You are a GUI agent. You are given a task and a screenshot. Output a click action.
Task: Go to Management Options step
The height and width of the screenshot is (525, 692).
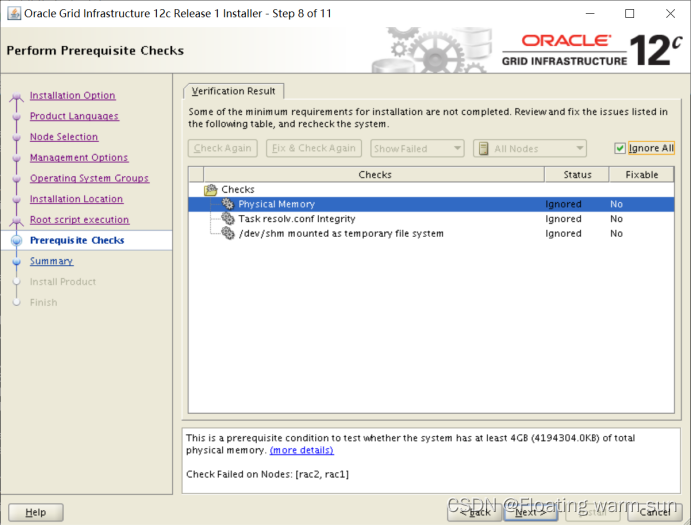coord(79,158)
